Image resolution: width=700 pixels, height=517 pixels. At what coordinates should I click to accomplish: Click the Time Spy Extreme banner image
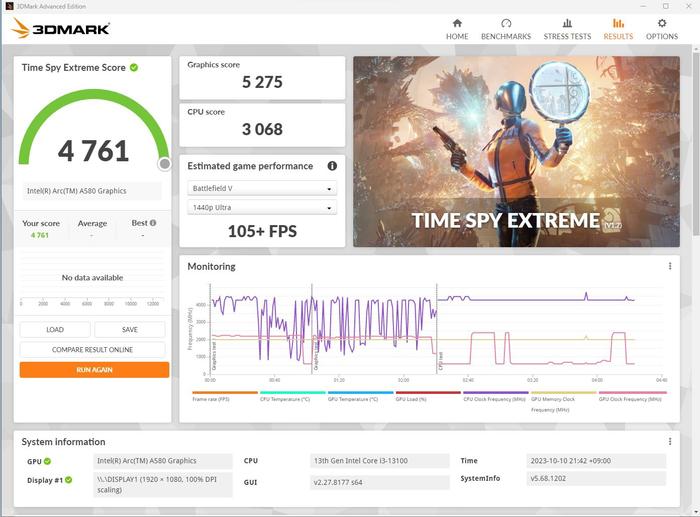pos(517,151)
